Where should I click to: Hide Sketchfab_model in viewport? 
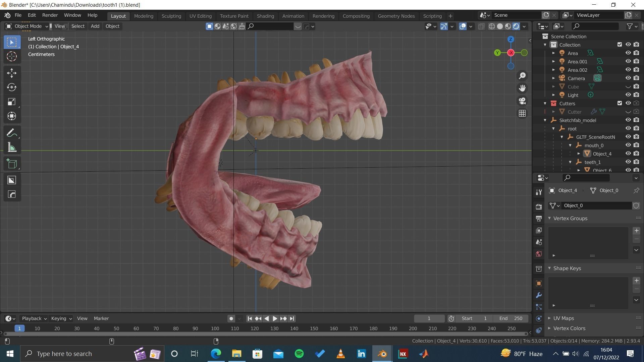(628, 120)
